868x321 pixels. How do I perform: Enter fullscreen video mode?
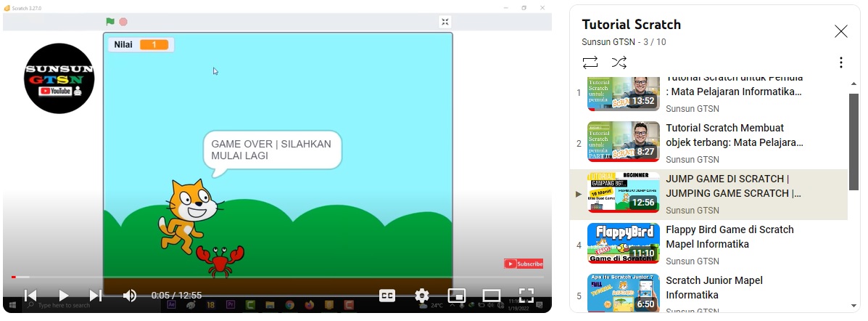526,296
